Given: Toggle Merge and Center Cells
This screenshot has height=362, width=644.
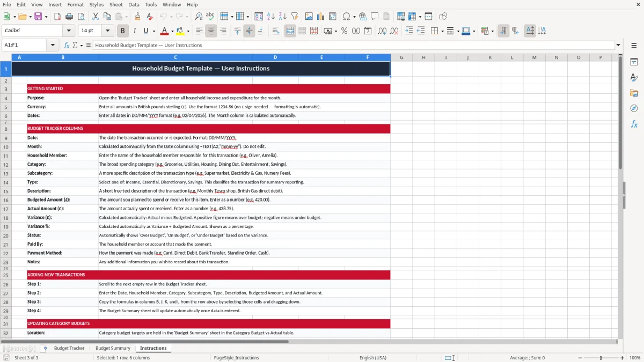Looking at the screenshot, I should pos(290,31).
